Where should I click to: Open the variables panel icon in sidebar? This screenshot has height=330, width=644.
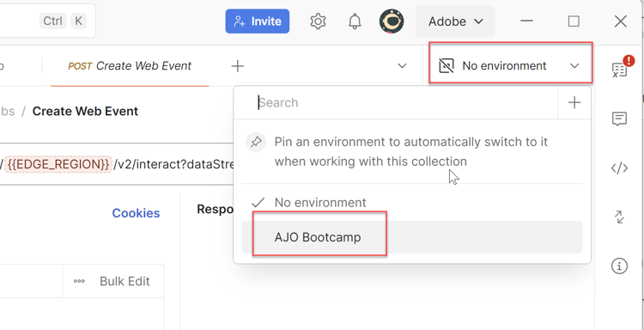point(619,69)
